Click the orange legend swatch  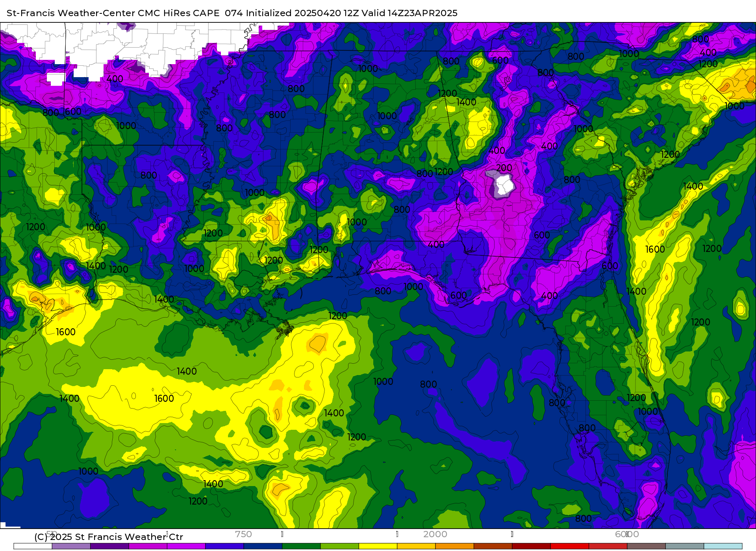coord(455,546)
